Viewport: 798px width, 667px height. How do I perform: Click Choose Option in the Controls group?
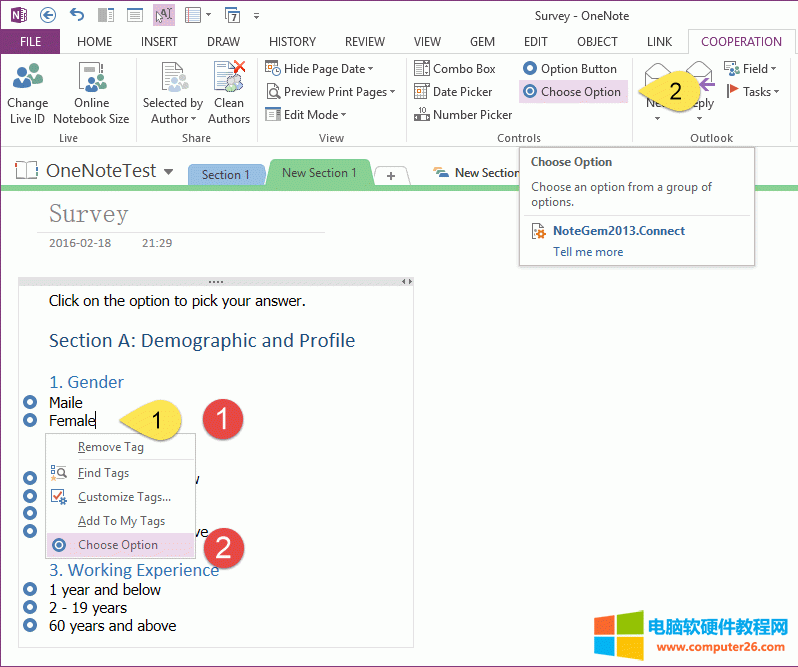click(573, 92)
